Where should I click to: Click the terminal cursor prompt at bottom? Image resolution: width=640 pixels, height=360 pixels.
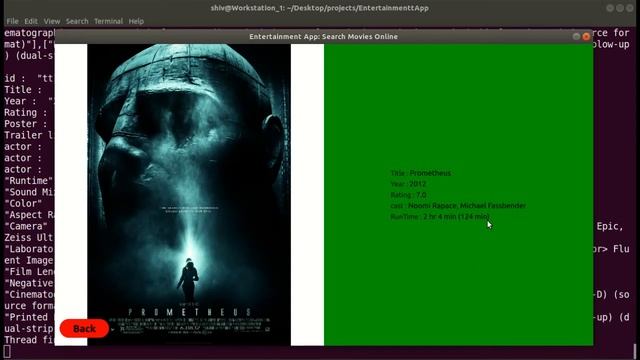coord(7,351)
